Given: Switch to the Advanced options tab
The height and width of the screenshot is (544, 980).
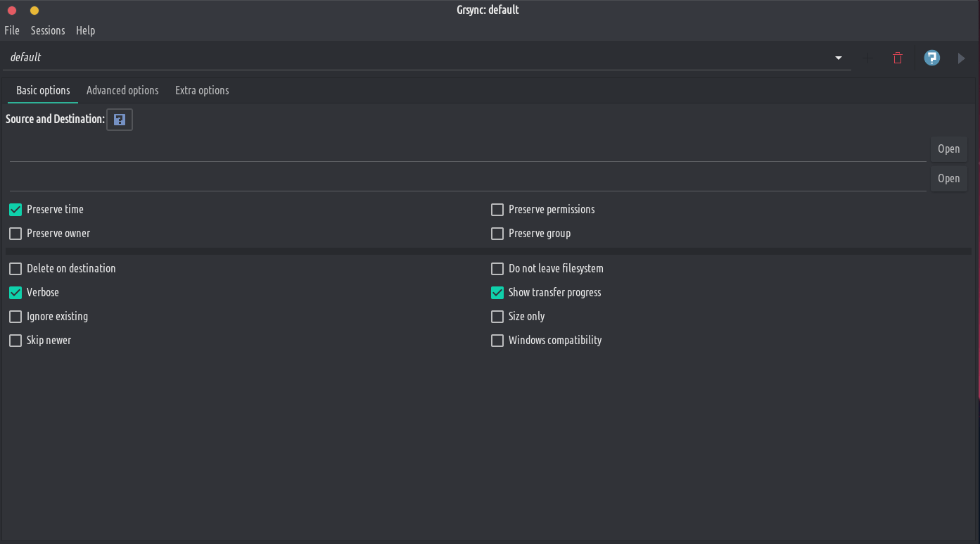Looking at the screenshot, I should tap(122, 90).
